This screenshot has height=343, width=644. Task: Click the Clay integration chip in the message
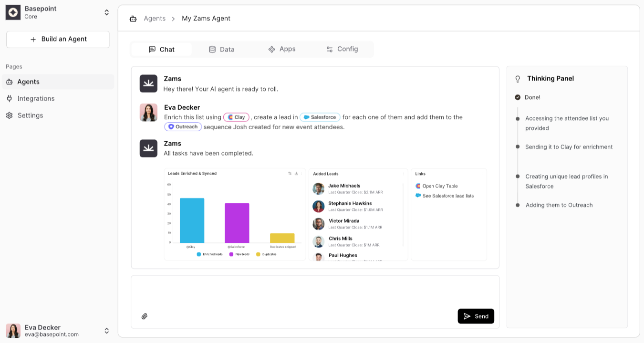point(236,117)
